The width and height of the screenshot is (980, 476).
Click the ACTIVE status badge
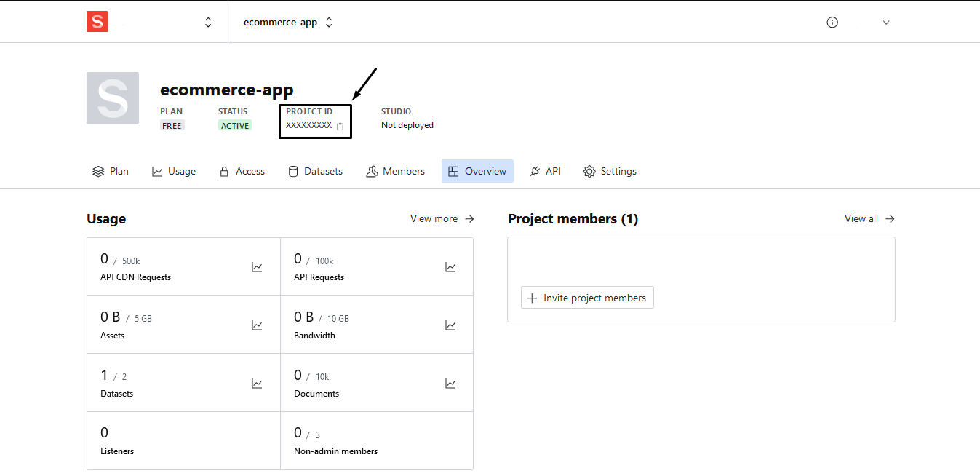pyautogui.click(x=235, y=125)
